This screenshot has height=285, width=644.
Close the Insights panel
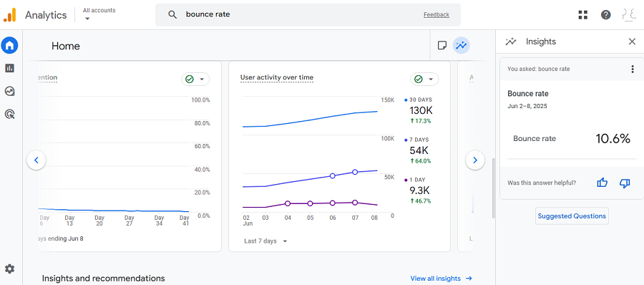[x=632, y=42]
